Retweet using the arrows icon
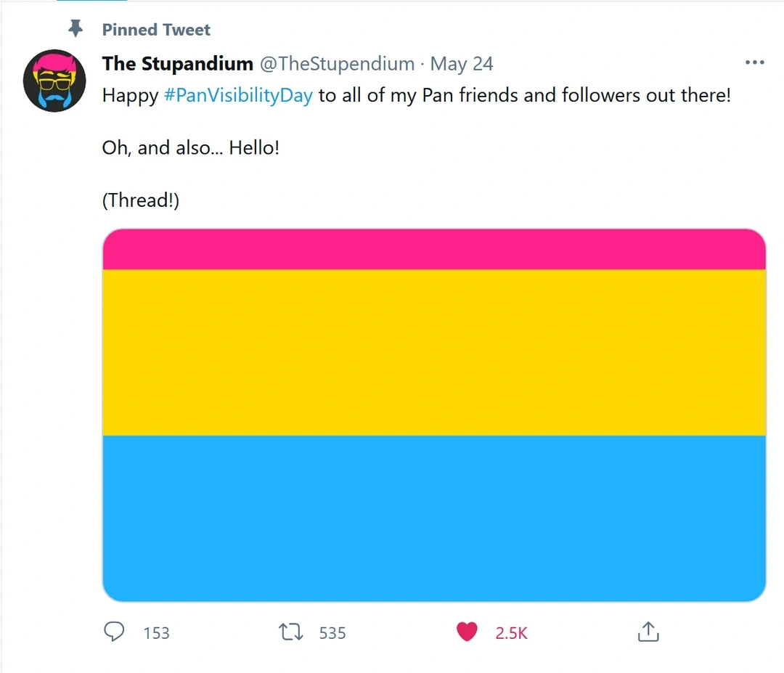This screenshot has width=784, height=673. (x=291, y=632)
